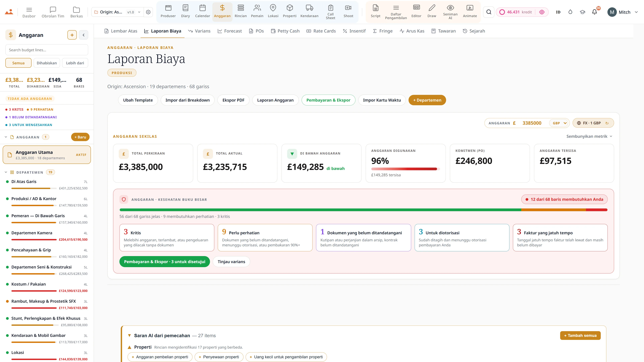The image size is (644, 362).
Task: Click the graduation cap tutorial icon
Action: point(582,12)
